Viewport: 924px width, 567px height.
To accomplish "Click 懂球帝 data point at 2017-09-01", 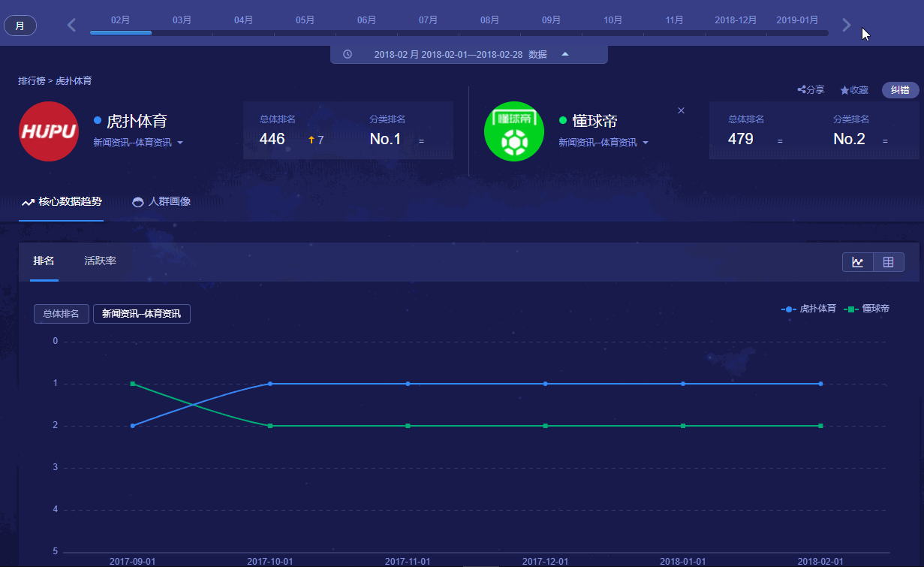I will [x=132, y=384].
